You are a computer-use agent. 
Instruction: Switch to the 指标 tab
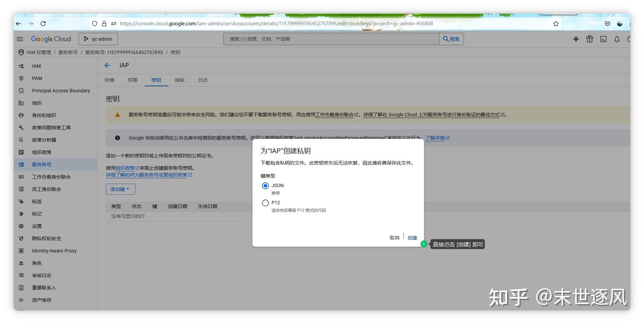pyautogui.click(x=179, y=80)
